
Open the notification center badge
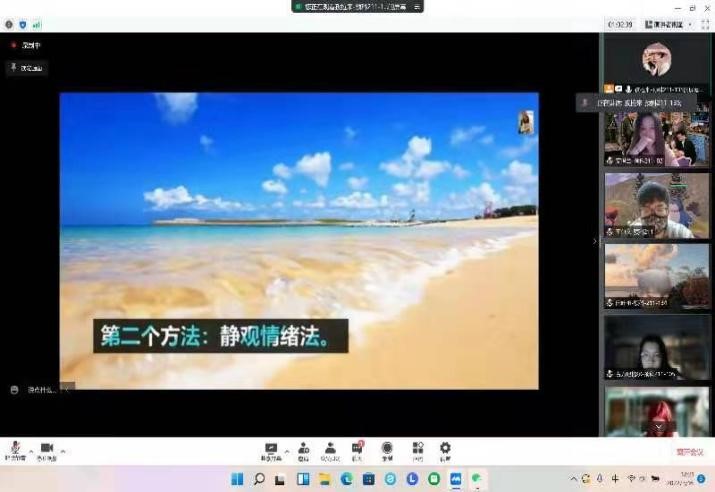701,479
